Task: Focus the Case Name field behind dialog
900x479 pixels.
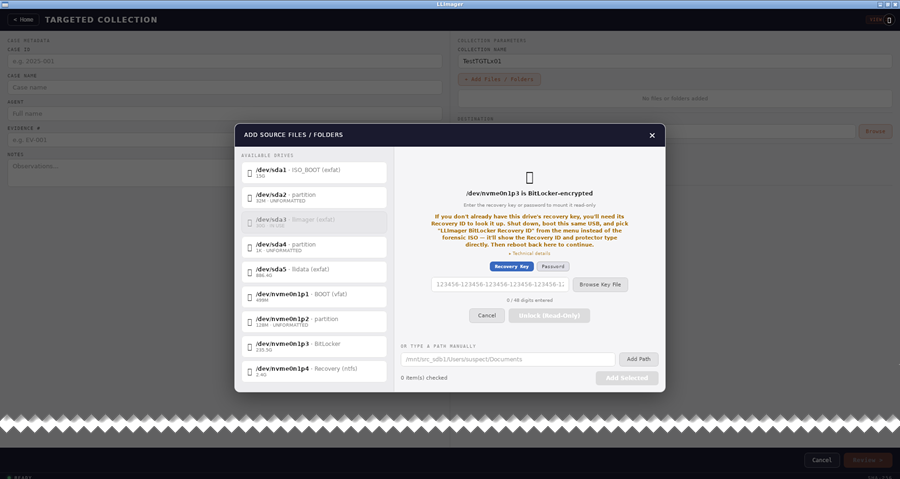Action: coord(224,87)
